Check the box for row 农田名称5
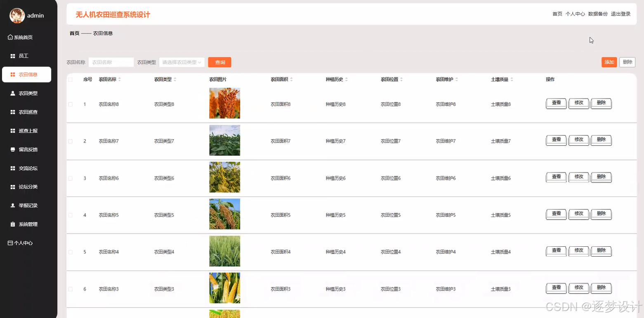The height and width of the screenshot is (318, 644). point(71,215)
